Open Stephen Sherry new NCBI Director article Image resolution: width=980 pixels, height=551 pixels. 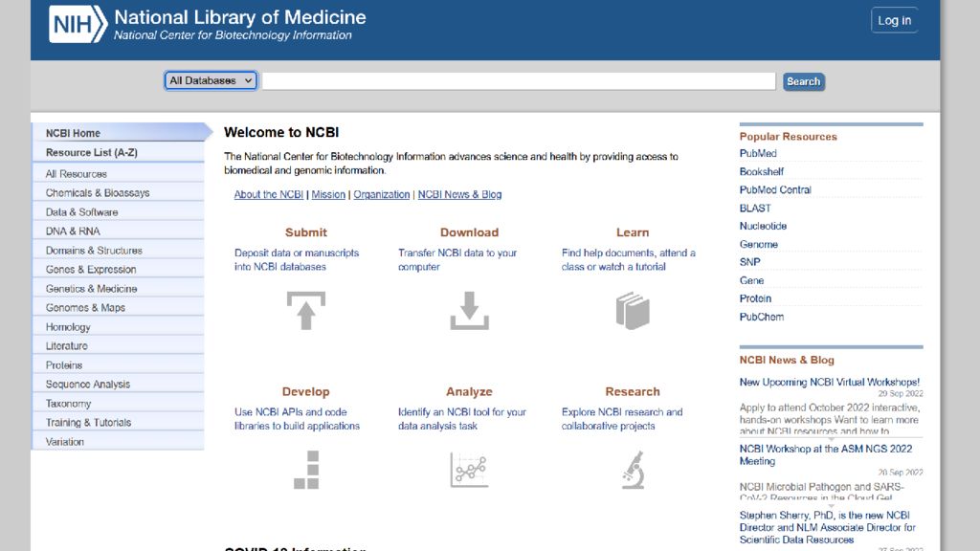pos(828,527)
